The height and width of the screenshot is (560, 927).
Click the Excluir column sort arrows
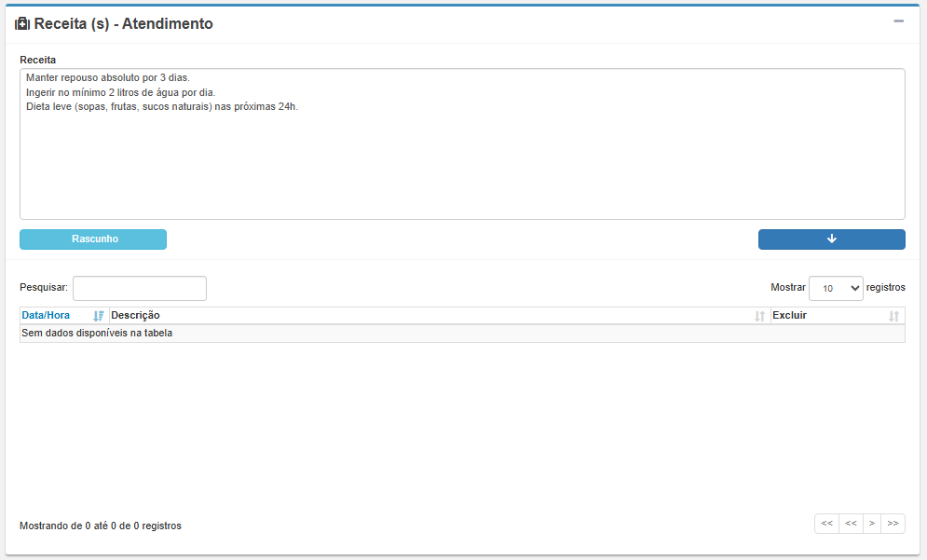pos(893,316)
